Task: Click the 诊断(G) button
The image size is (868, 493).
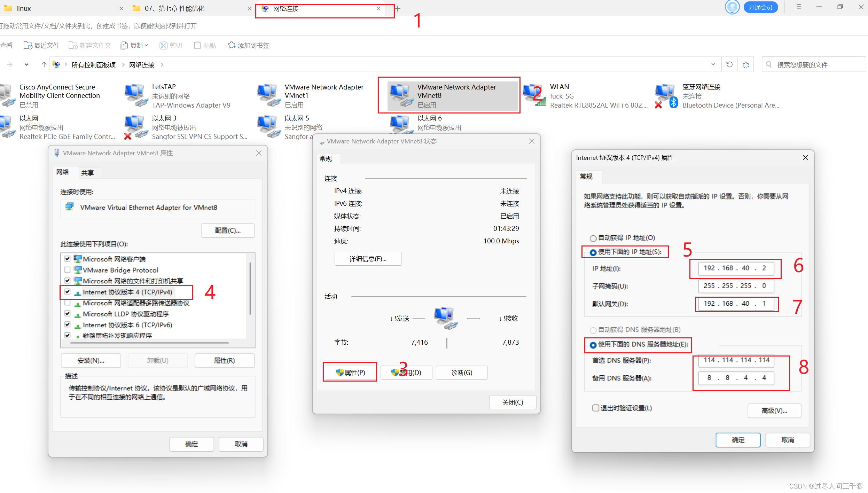Action: click(462, 373)
